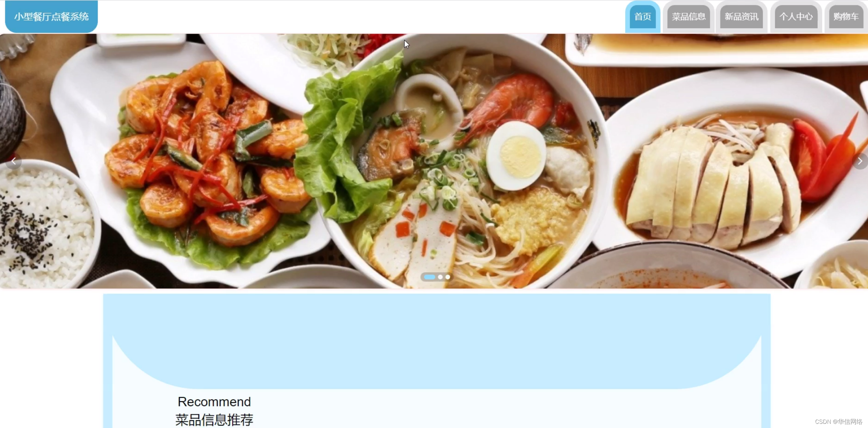The width and height of the screenshot is (868, 428).
Task: Click the 菜品信息推荐 section title
Action: [x=214, y=420]
